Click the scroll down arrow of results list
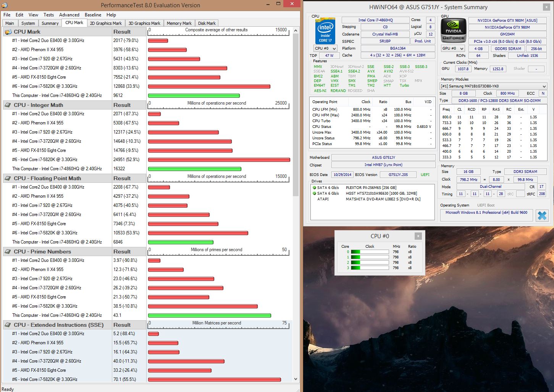Viewport: 554px width, 392px height. (296, 379)
